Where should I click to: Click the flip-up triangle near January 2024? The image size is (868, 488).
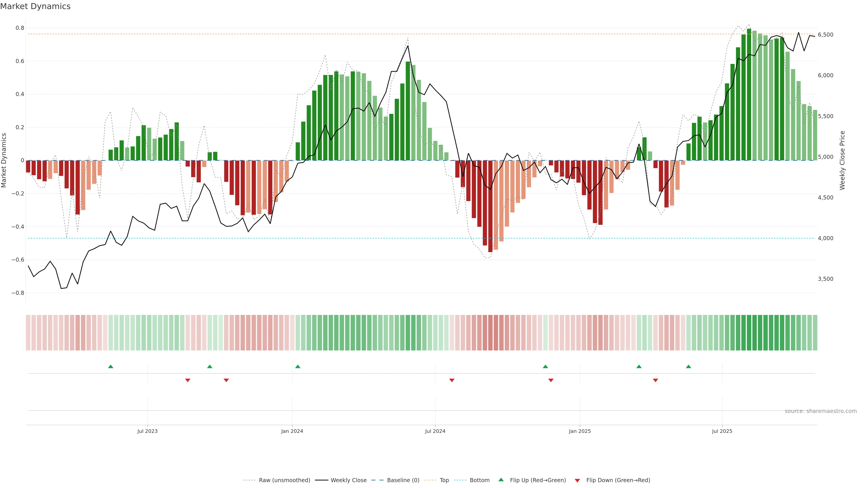point(297,366)
